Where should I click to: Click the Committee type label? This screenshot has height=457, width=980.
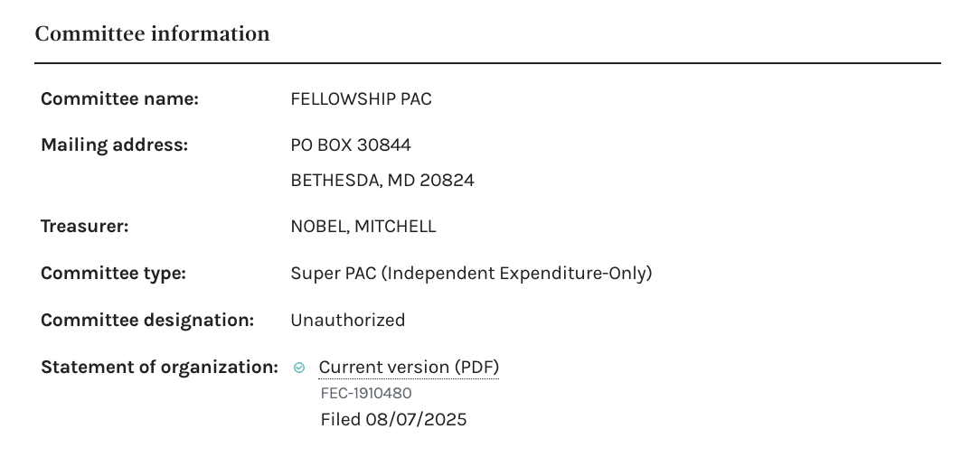pyautogui.click(x=113, y=273)
